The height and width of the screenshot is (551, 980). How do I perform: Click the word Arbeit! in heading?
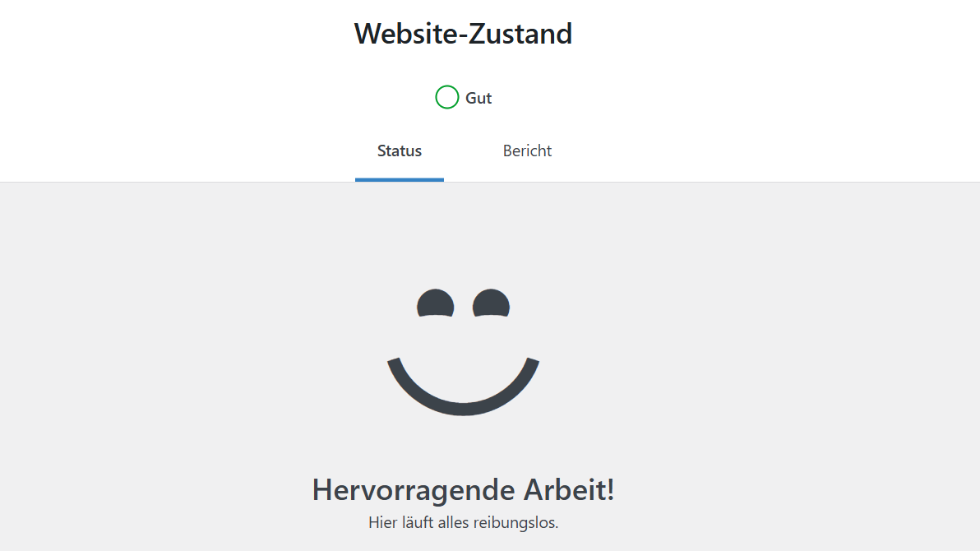(x=569, y=489)
